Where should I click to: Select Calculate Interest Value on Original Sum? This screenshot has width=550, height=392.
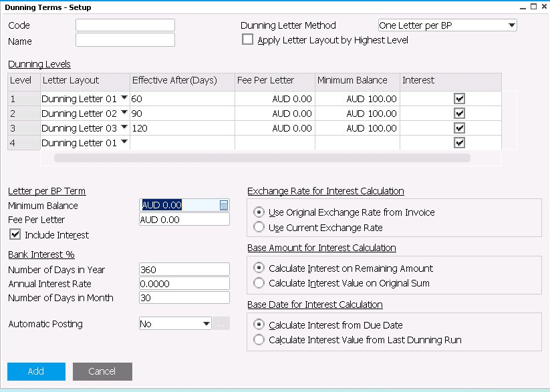pos(259,283)
